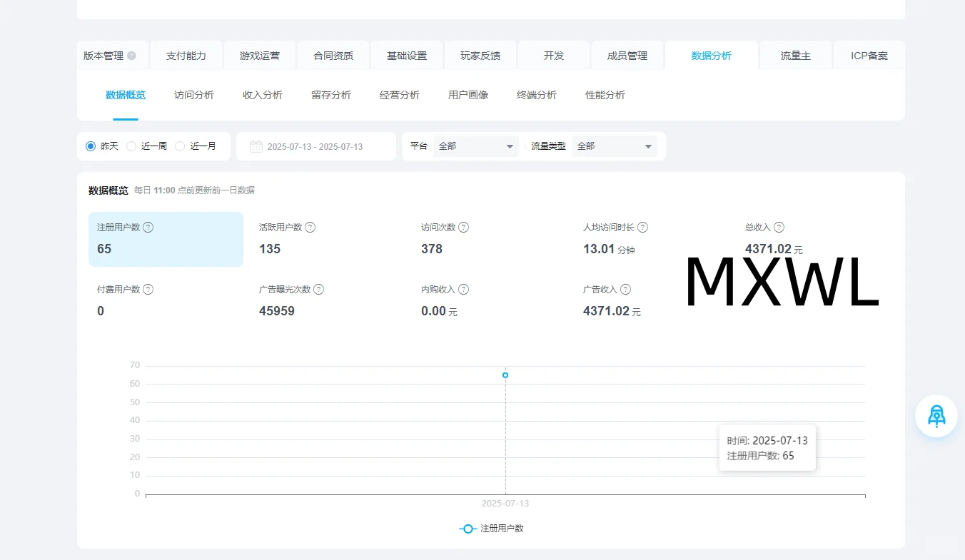The height and width of the screenshot is (560, 965).
Task: Switch to the 访问分析 sub-tab
Action: 194,95
